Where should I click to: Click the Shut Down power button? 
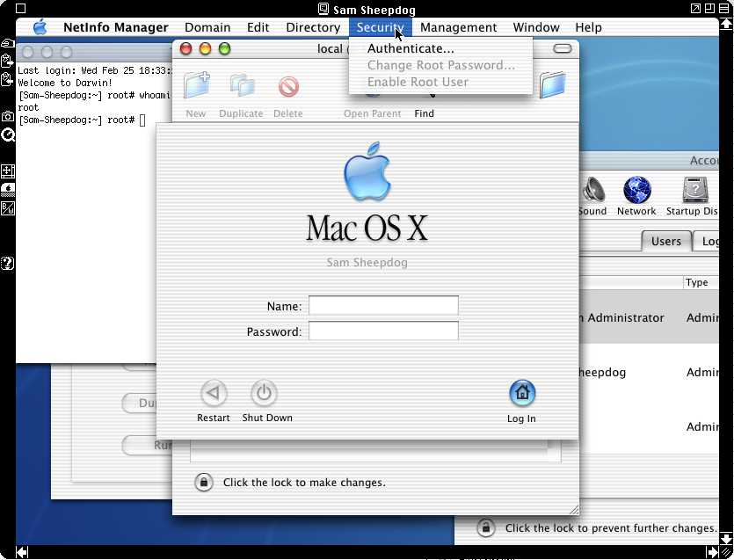click(264, 393)
